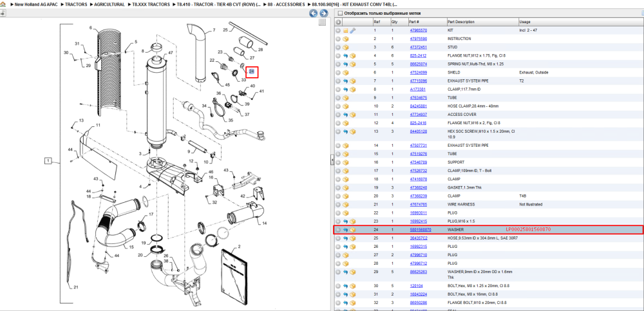Select 'EXHAUST SYSTEM PIPE' description in ref 14 row
The height and width of the screenshot is (311, 644).
pyautogui.click(x=468, y=146)
